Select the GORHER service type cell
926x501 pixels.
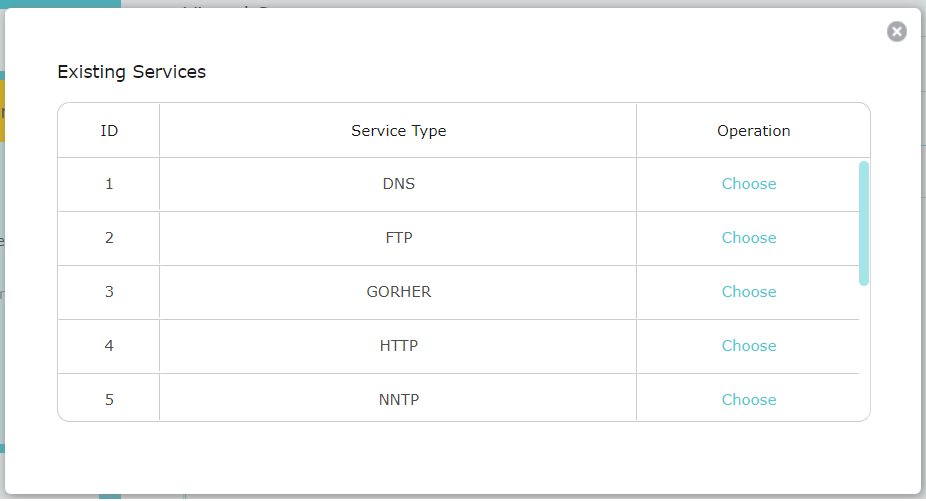(398, 292)
